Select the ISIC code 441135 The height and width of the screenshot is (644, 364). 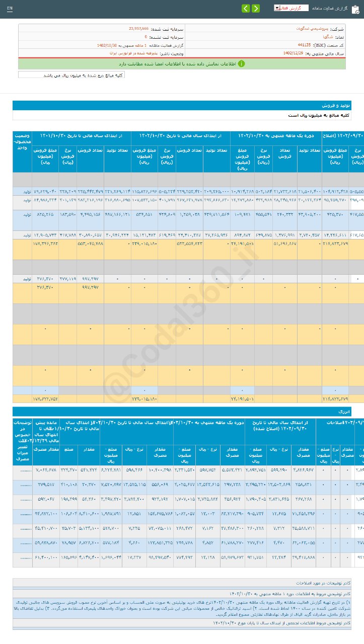[304, 45]
